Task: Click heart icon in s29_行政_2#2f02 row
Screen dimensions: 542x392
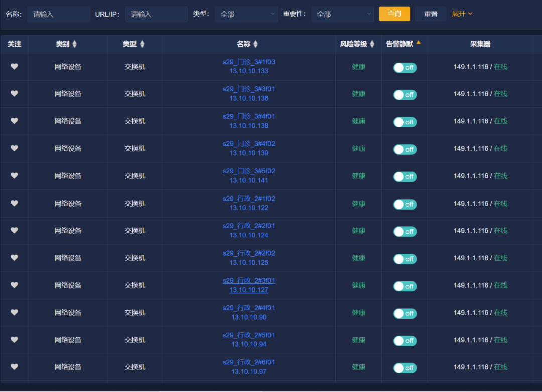Action: pos(14,257)
